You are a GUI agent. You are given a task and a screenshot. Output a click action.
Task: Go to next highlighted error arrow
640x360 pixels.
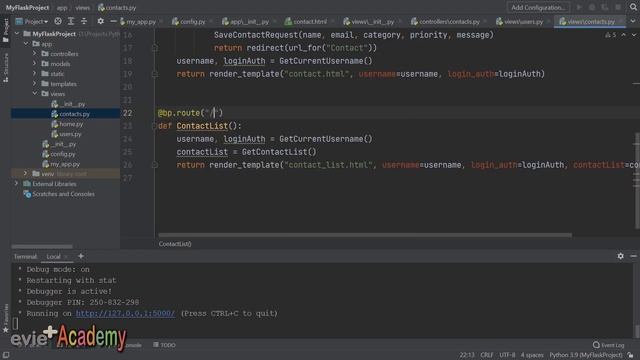coord(633,35)
